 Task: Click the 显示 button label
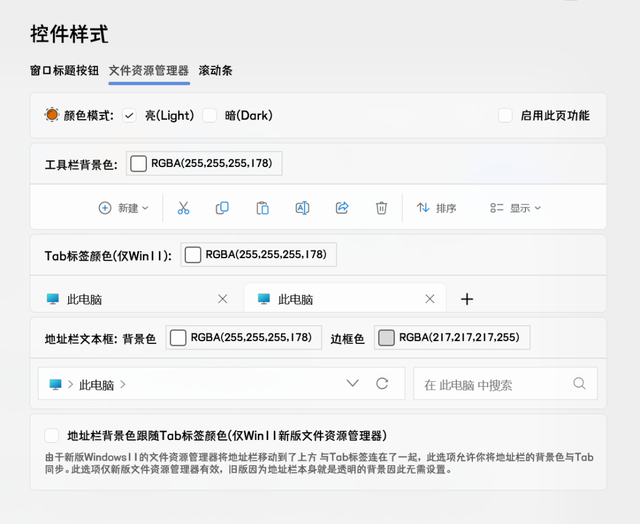[x=520, y=208]
